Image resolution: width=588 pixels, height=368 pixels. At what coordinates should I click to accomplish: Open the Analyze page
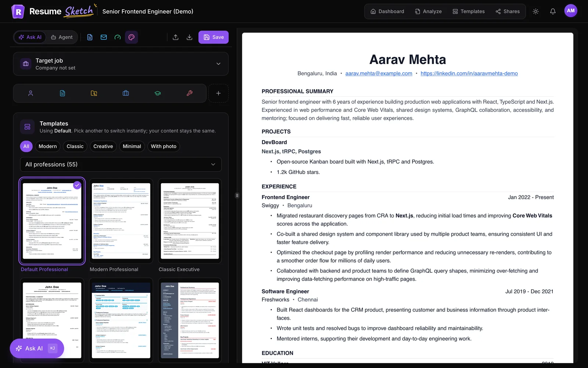[429, 11]
